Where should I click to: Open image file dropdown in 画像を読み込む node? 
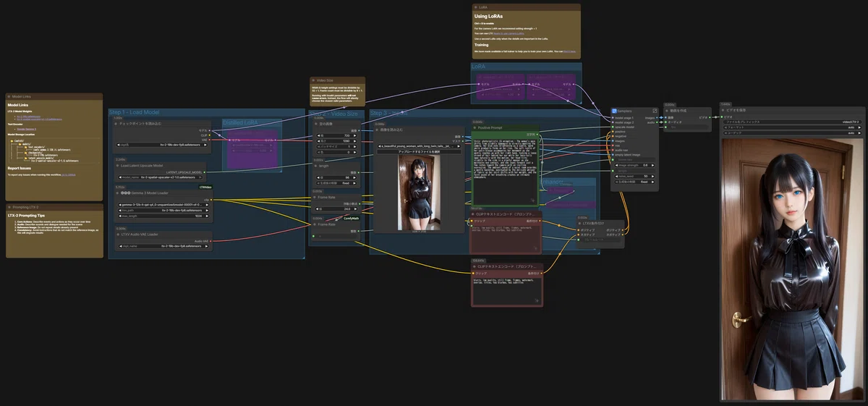coord(420,145)
